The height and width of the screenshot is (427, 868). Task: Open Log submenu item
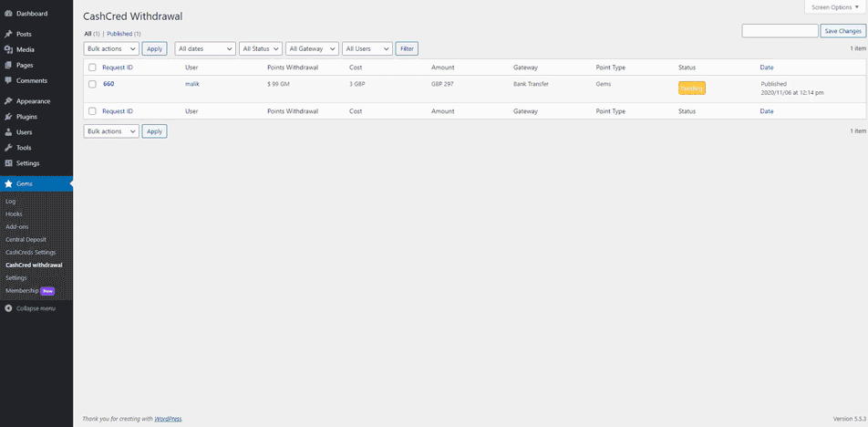[x=11, y=201]
